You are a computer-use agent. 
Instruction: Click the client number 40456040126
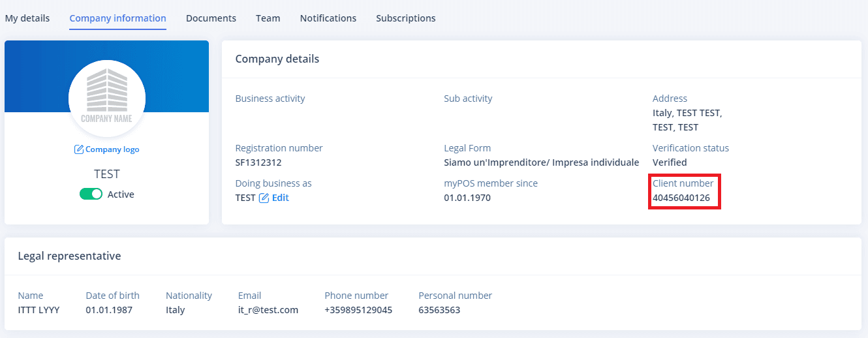click(x=681, y=198)
